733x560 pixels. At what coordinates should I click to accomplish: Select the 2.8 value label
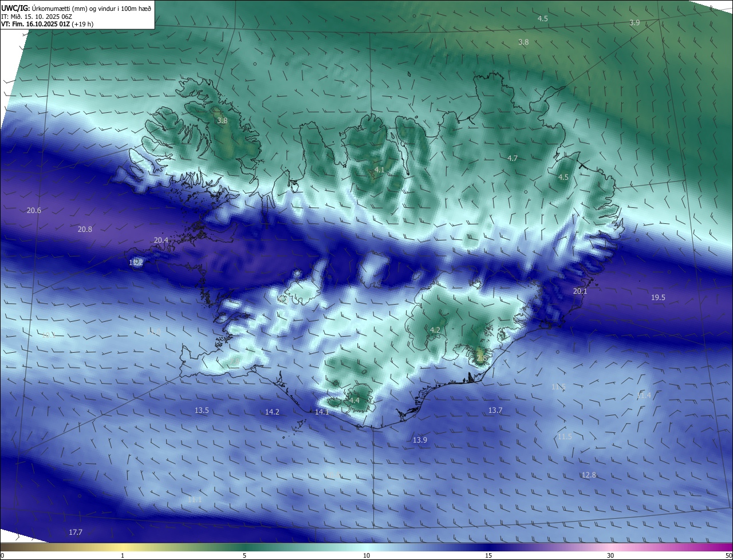tap(481, 357)
